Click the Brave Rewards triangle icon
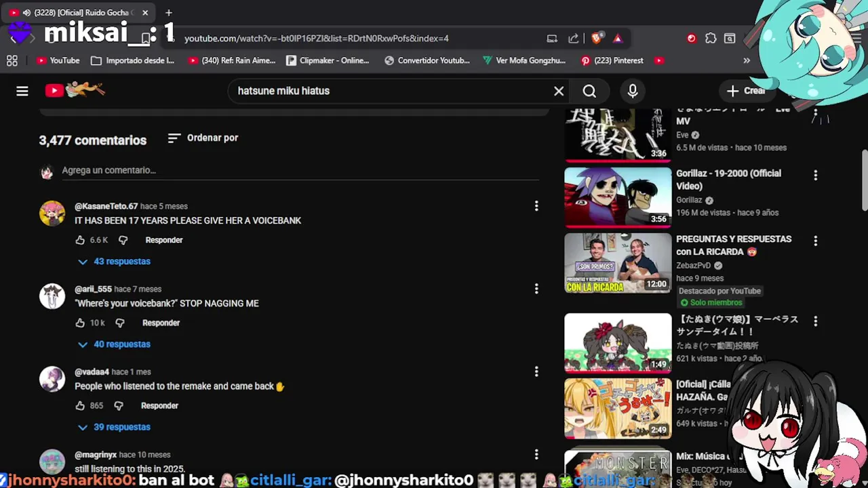Viewport: 868px width, 488px height. pyautogui.click(x=618, y=39)
